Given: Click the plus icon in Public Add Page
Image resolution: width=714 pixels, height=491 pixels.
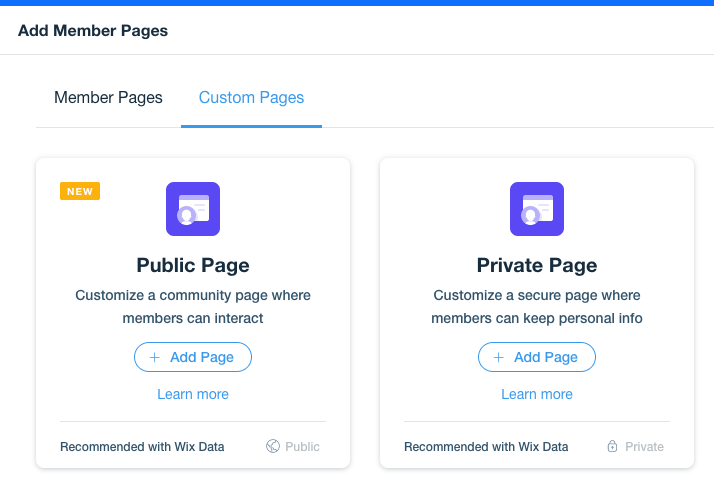Looking at the screenshot, I should pyautogui.click(x=155, y=358).
